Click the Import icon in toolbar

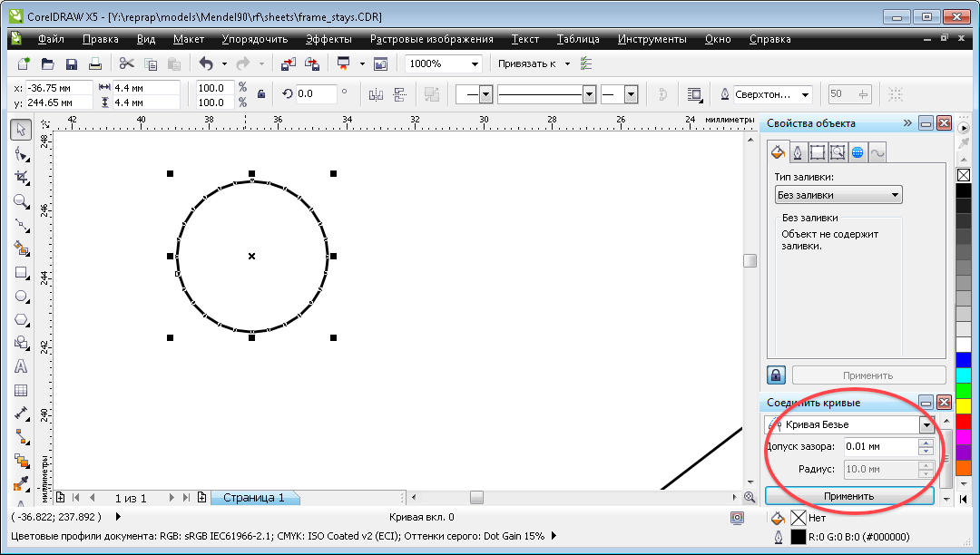click(288, 63)
